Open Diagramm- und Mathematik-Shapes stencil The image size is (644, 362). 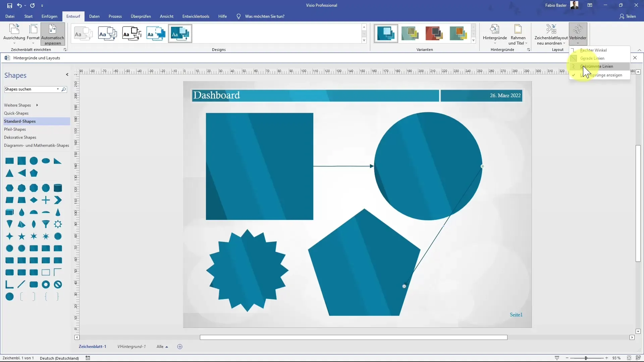point(37,145)
